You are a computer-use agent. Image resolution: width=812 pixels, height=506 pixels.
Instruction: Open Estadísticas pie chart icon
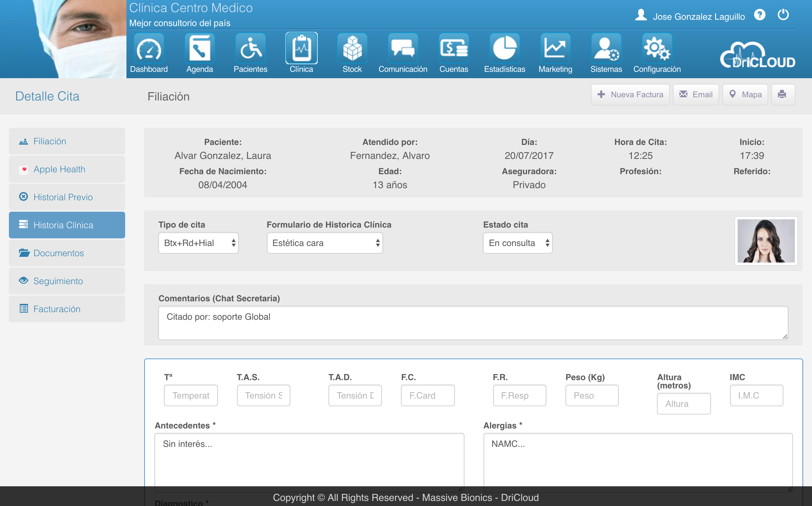click(504, 49)
